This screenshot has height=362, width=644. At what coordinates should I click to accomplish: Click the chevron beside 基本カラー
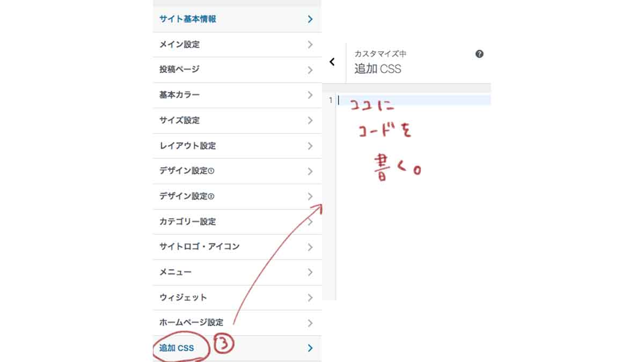point(310,95)
